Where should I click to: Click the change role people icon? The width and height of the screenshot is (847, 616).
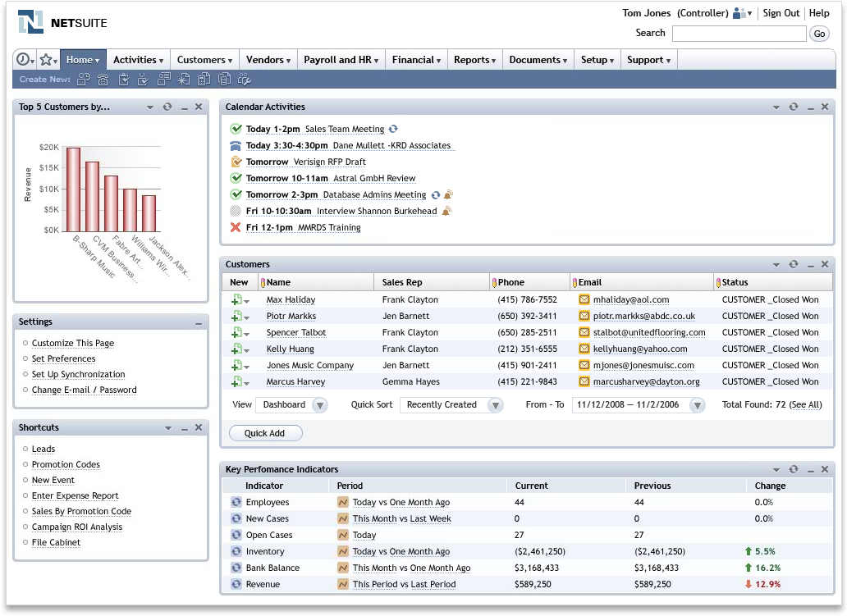tap(742, 13)
